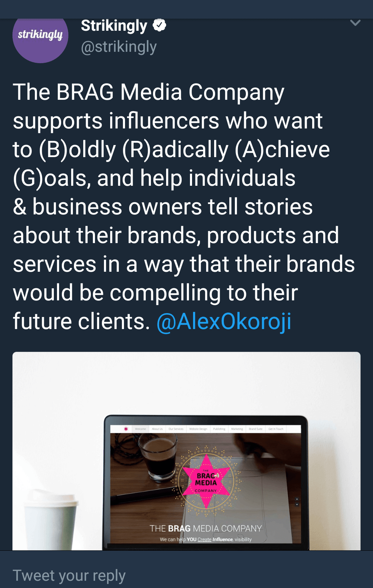Focus the Tweet your reply field
The height and width of the screenshot is (588, 373).
tap(186, 575)
